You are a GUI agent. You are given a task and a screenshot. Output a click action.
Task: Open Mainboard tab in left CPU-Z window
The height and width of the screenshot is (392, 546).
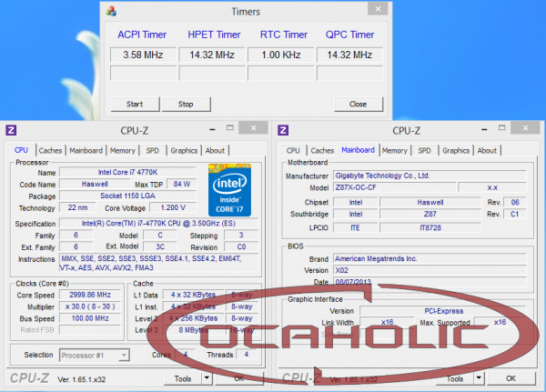click(86, 151)
